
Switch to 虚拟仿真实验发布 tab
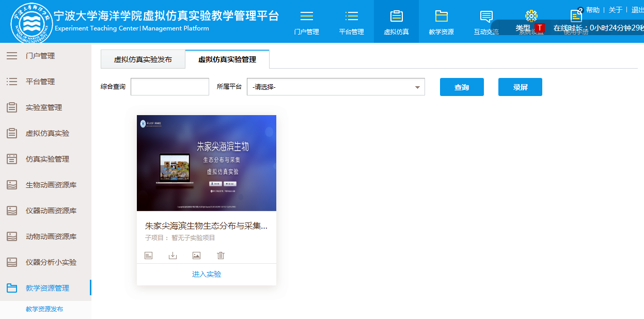pos(143,59)
